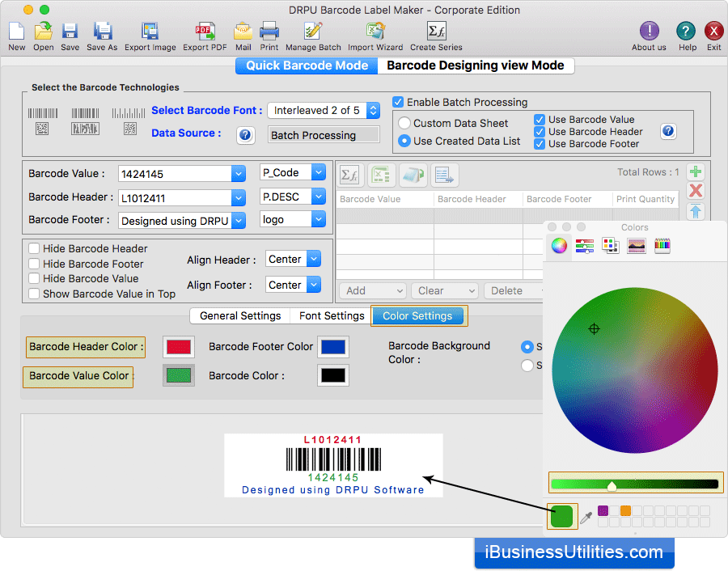Viewport: 728px width, 571px height.
Task: Enable Show Barcode Value in Top
Action: pos(34,294)
